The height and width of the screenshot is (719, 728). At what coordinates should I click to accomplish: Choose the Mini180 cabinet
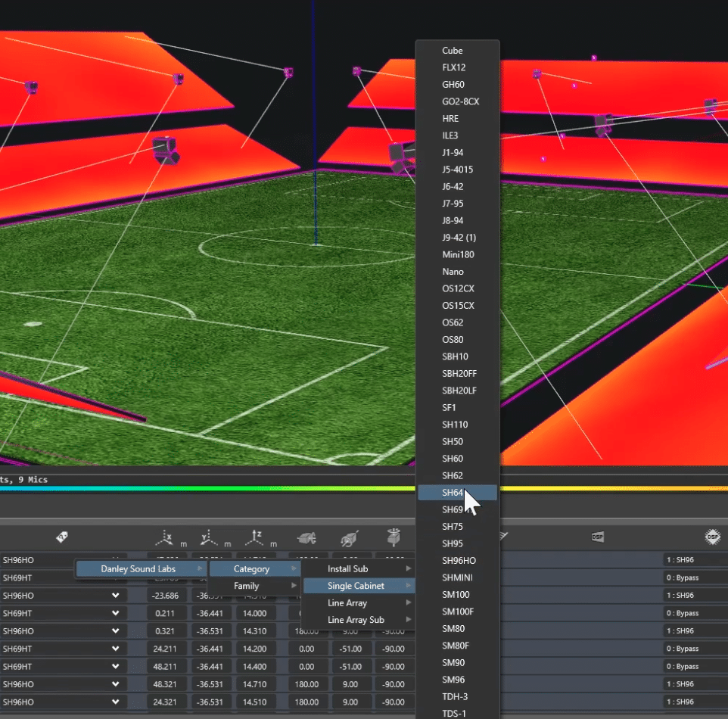tap(457, 254)
